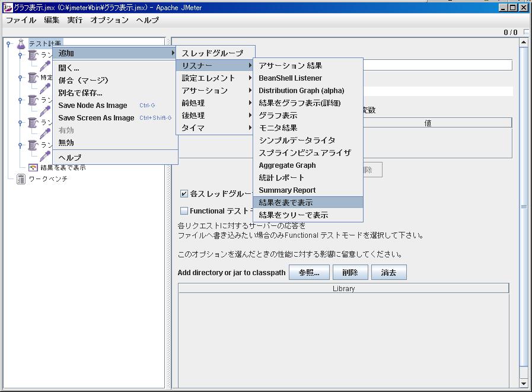The image size is (532, 392).
Task: Choose 無効 from context menu
Action: [x=116, y=142]
